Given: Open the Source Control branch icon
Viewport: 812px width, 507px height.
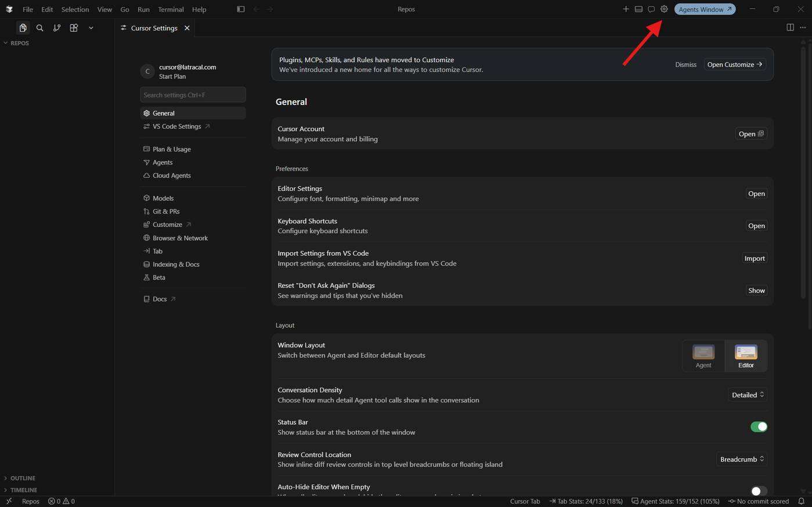Looking at the screenshot, I should (x=57, y=28).
